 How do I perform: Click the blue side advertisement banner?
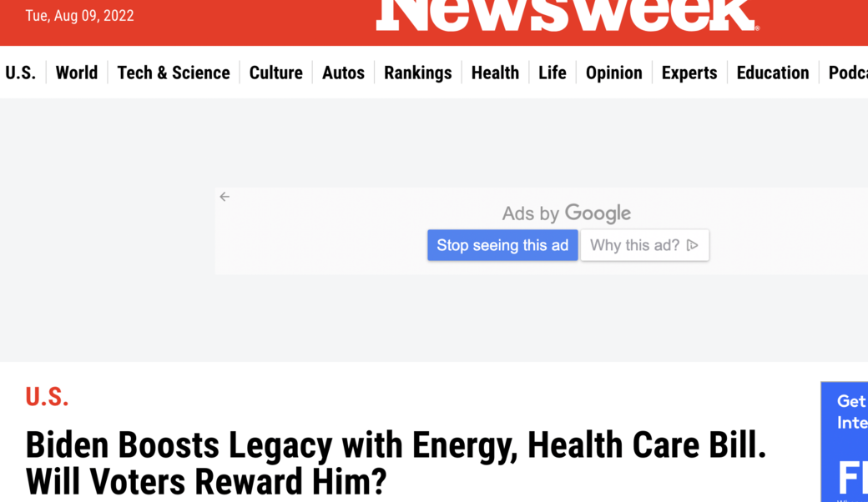tap(845, 442)
